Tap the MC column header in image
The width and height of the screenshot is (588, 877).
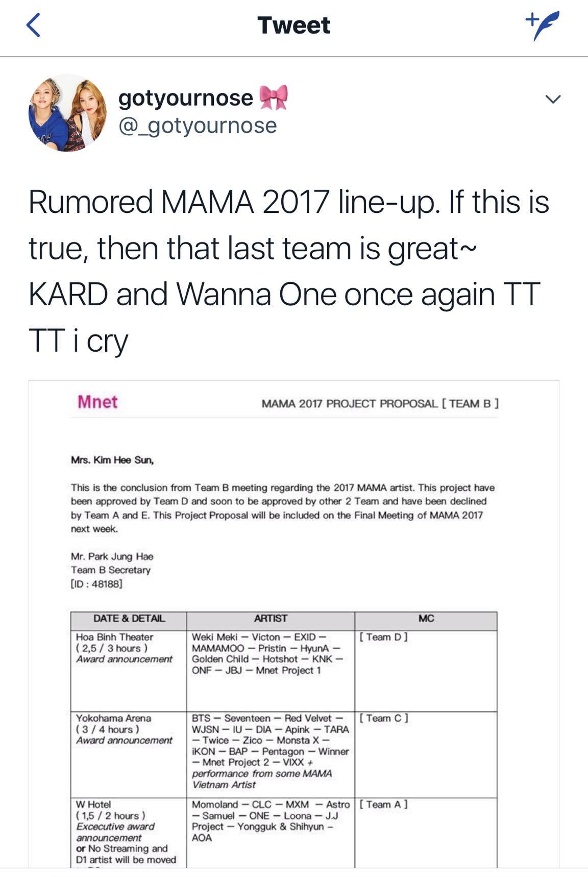click(x=426, y=618)
